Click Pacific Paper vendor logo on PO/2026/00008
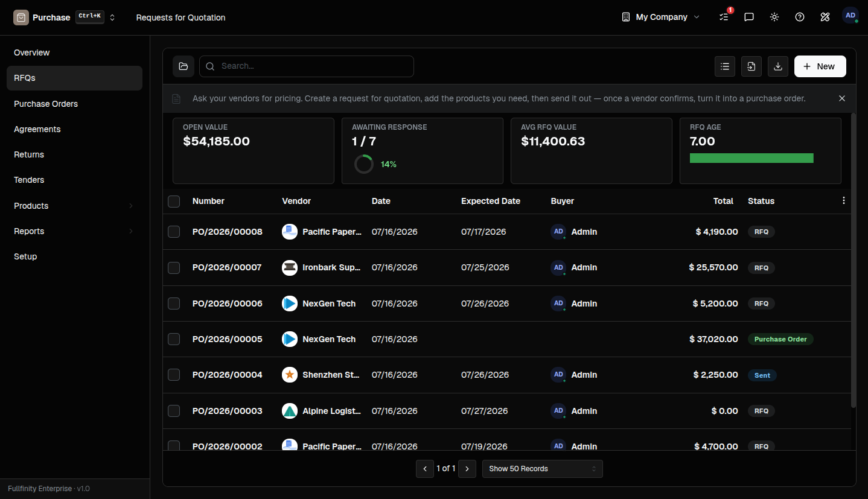868x499 pixels. (x=290, y=232)
